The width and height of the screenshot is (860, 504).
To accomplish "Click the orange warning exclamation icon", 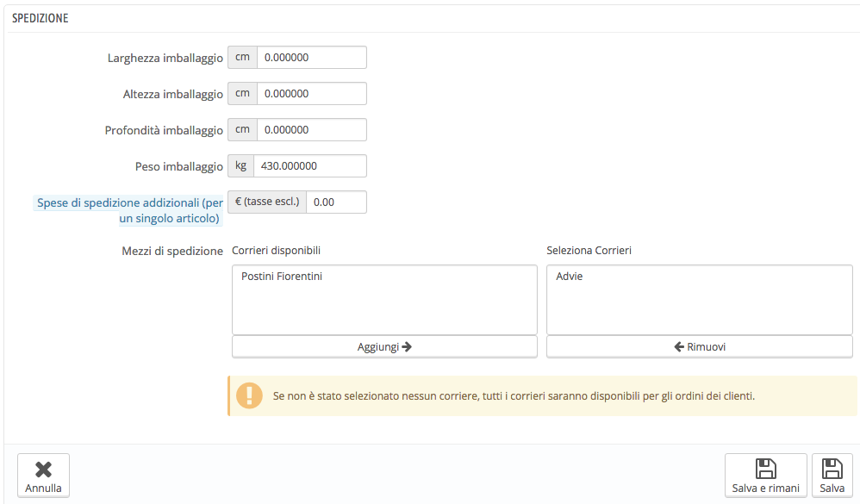I will click(x=249, y=395).
